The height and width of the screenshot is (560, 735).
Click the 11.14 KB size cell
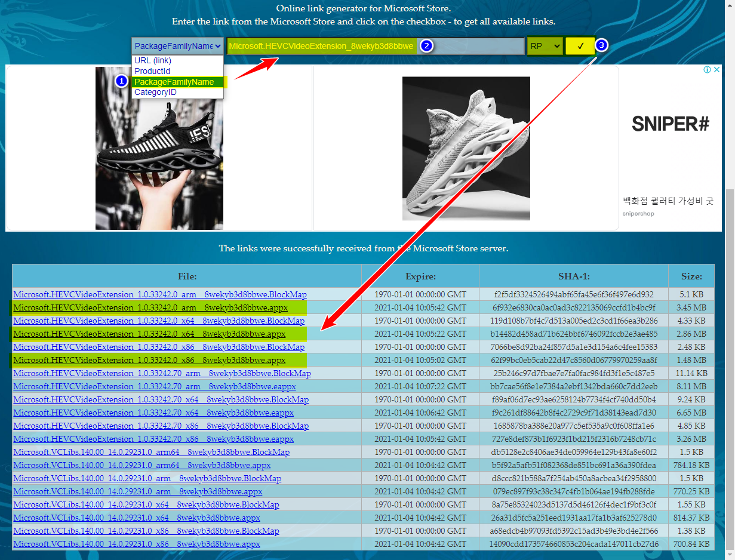pos(691,373)
